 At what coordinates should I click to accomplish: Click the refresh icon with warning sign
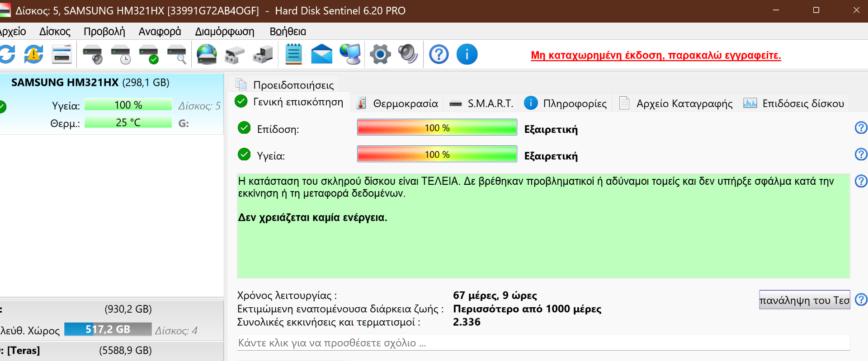(x=34, y=54)
